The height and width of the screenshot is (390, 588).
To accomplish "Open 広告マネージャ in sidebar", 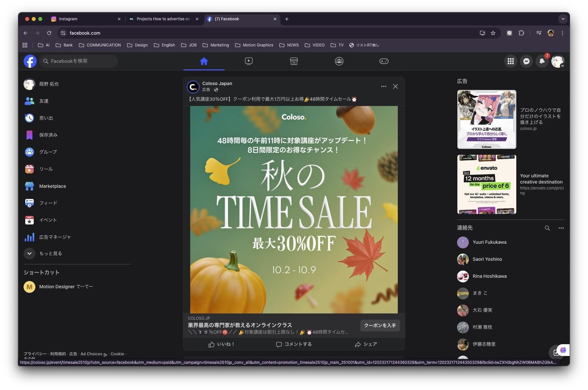I will coord(77,237).
